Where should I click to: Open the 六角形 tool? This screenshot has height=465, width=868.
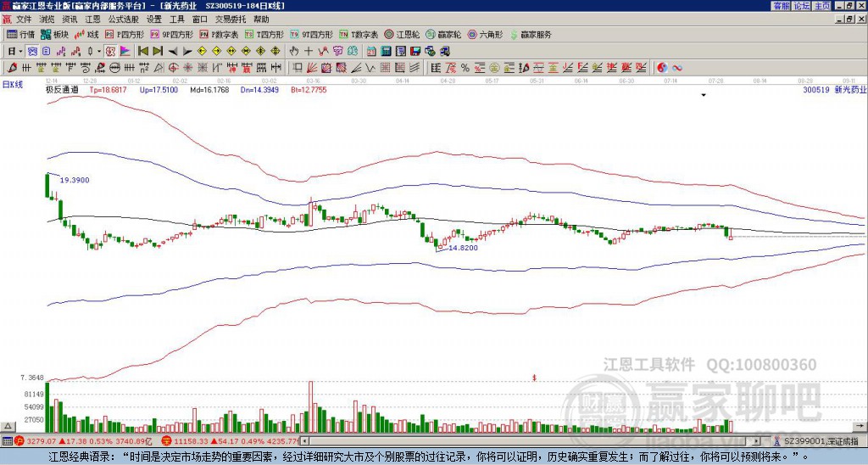click(x=486, y=34)
